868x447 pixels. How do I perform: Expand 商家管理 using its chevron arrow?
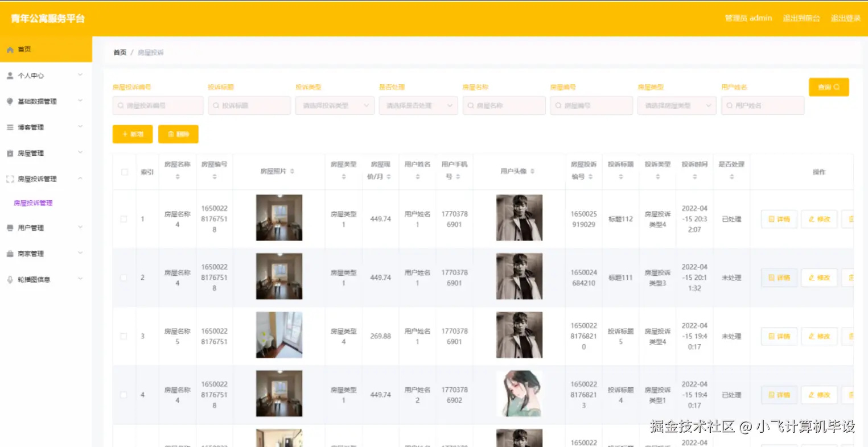[80, 253]
